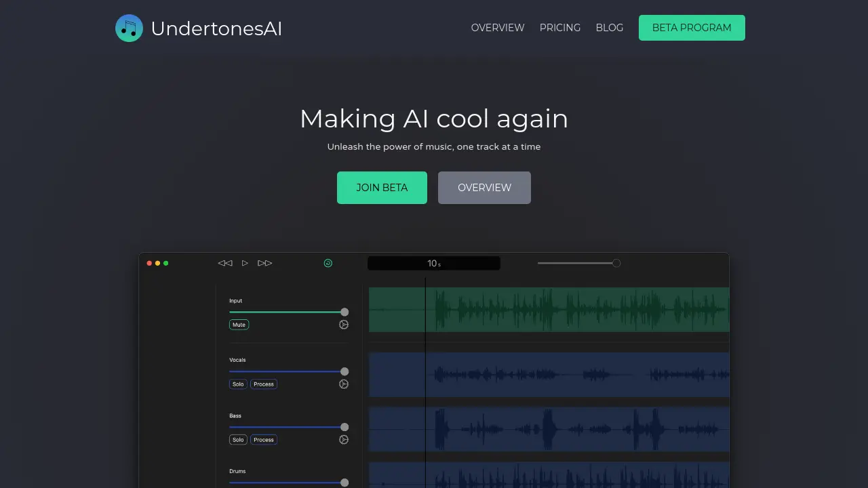Open settings icon for Input track
Viewport: 868px width, 488px height.
[344, 325]
